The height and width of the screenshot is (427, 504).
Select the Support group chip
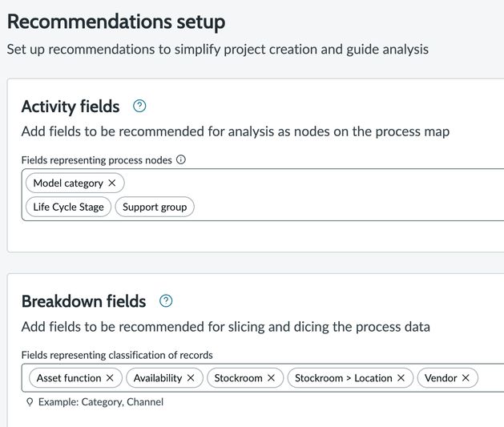(155, 207)
